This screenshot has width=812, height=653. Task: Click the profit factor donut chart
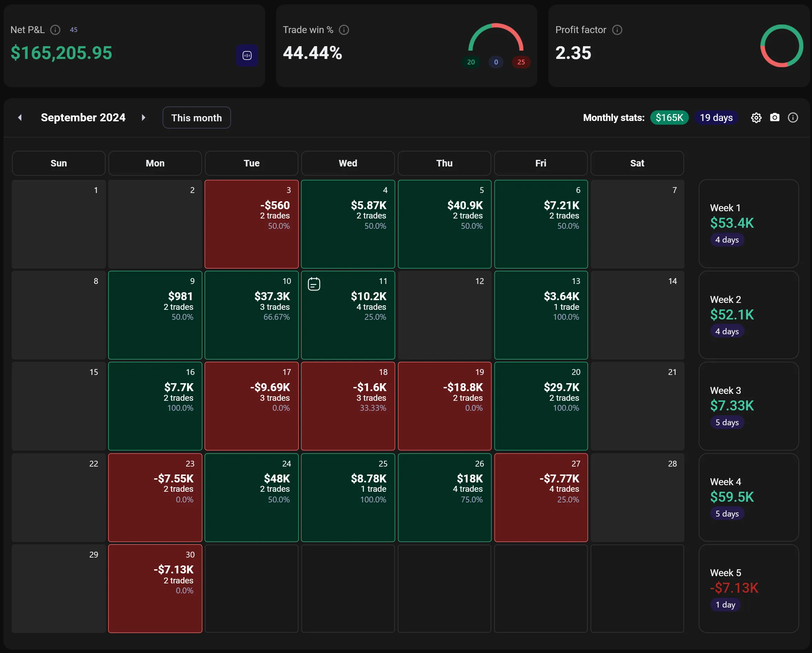pyautogui.click(x=781, y=46)
